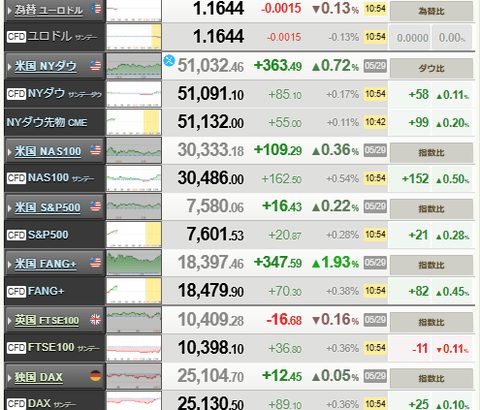The height and width of the screenshot is (410, 480).
Task: Open the 米国 FANG+ mini chart
Action: pos(134,263)
